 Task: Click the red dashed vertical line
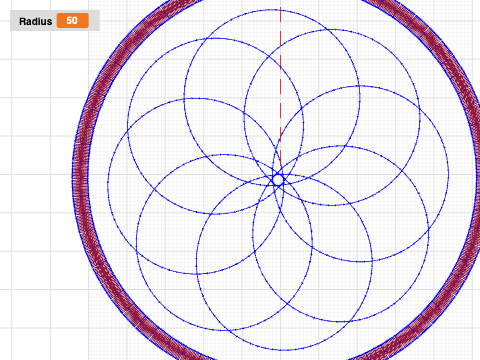click(x=280, y=87)
